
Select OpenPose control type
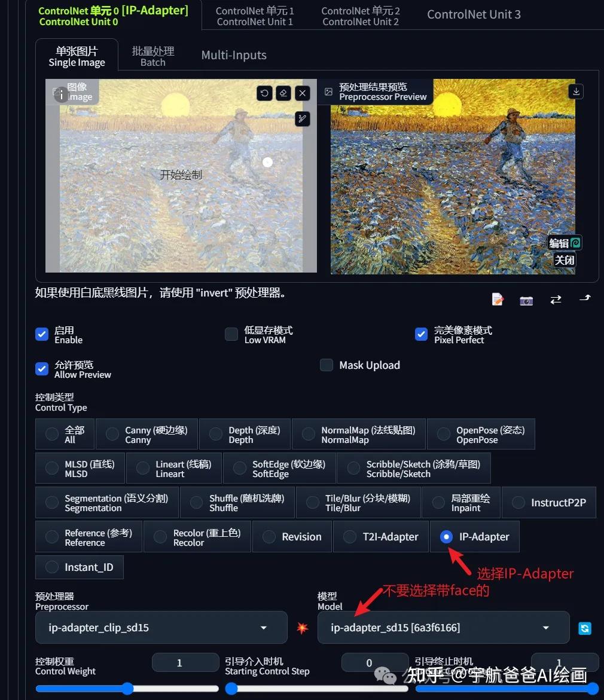(481, 434)
